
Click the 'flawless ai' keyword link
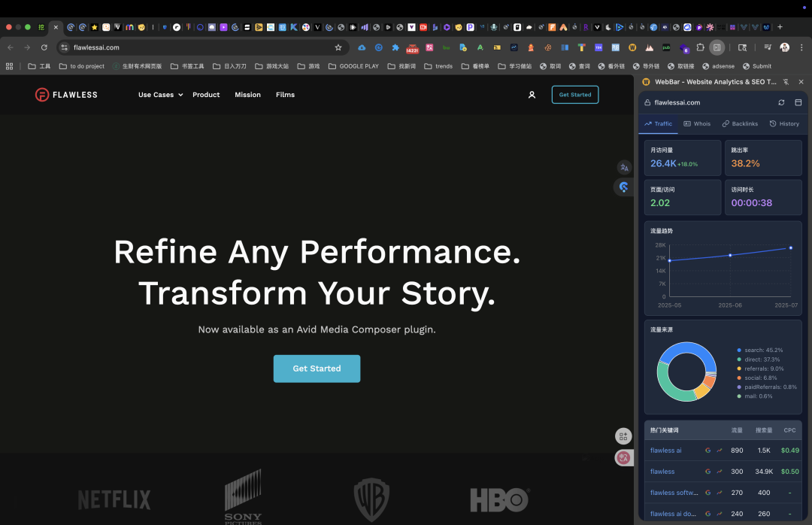[x=665, y=451]
